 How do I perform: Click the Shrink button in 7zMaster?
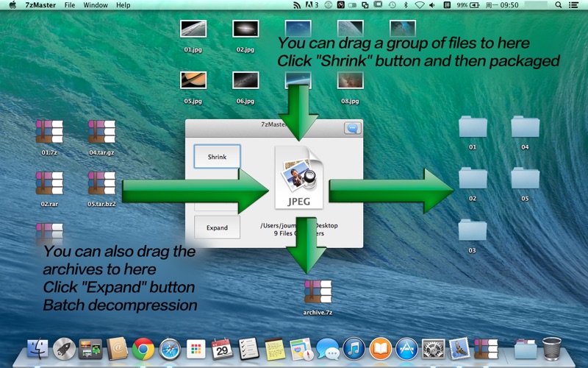(217, 157)
